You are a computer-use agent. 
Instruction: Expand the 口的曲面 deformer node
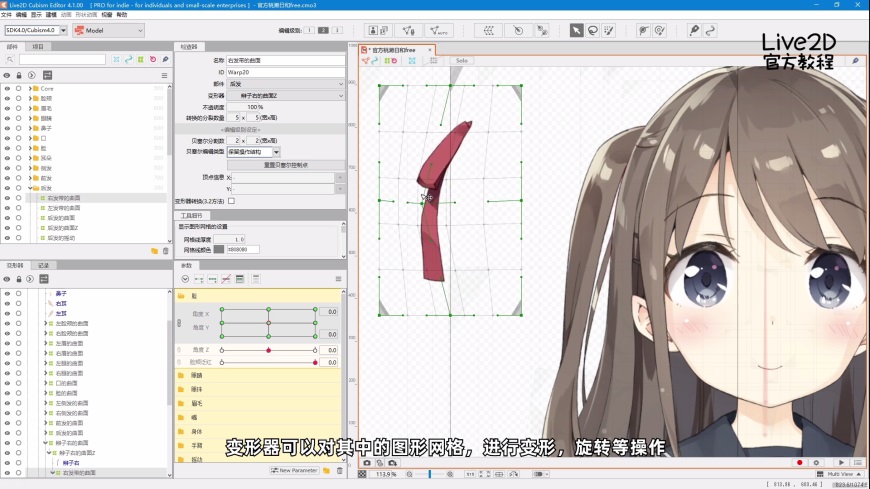45,383
